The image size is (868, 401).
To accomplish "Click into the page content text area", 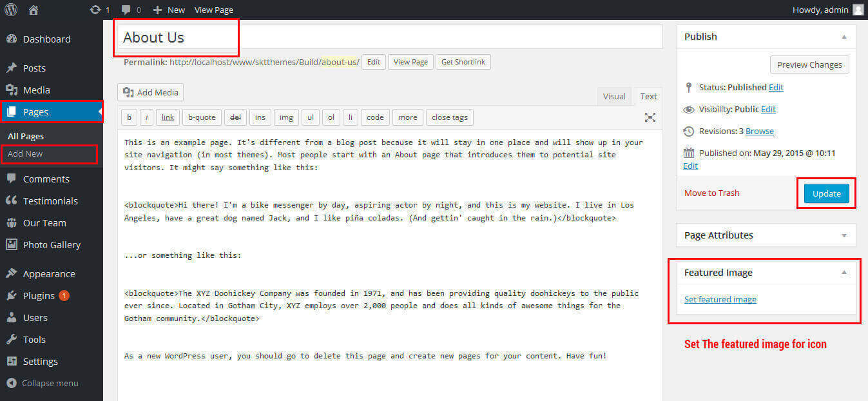I will pyautogui.click(x=390, y=266).
